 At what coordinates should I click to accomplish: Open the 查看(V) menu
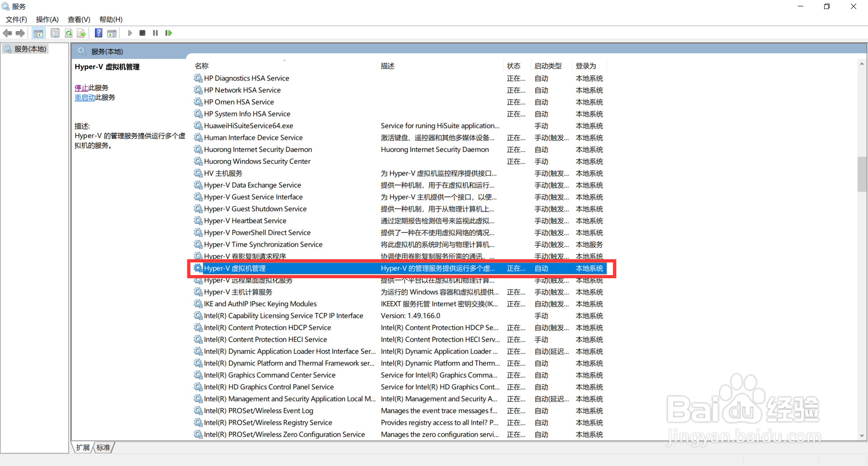point(79,19)
